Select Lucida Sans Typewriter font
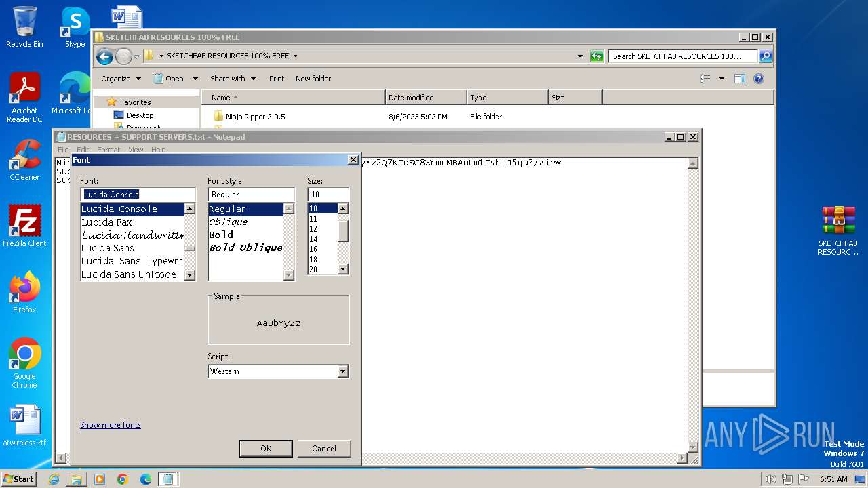 click(x=132, y=261)
